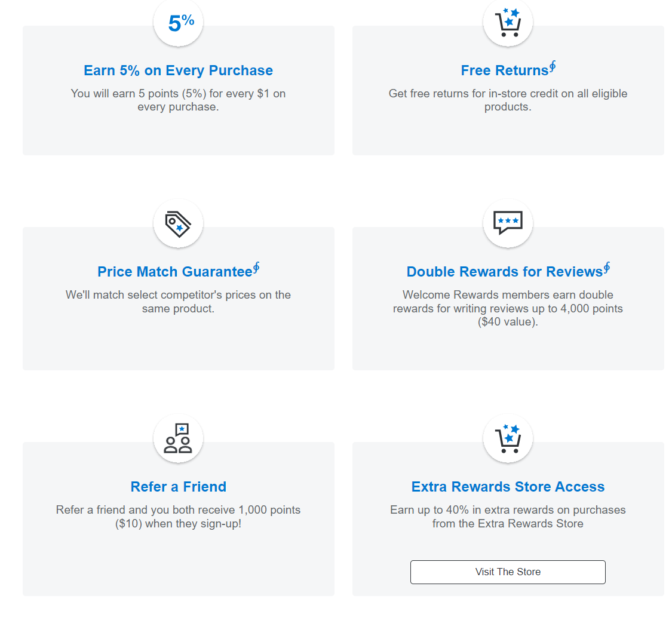672x617 pixels.
Task: Click the refer a friend 1,000 points description
Action: (x=178, y=517)
